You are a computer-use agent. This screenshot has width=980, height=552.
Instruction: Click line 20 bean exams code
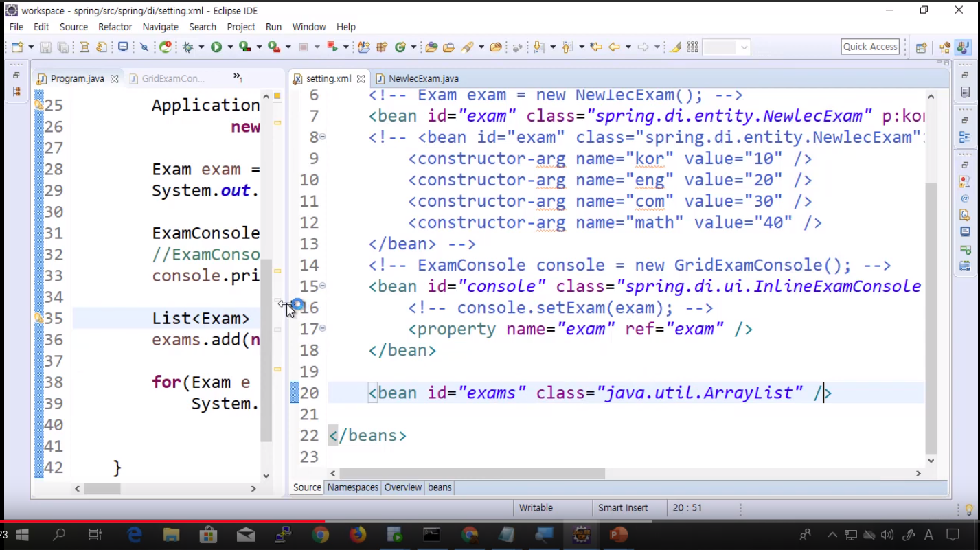coord(600,393)
